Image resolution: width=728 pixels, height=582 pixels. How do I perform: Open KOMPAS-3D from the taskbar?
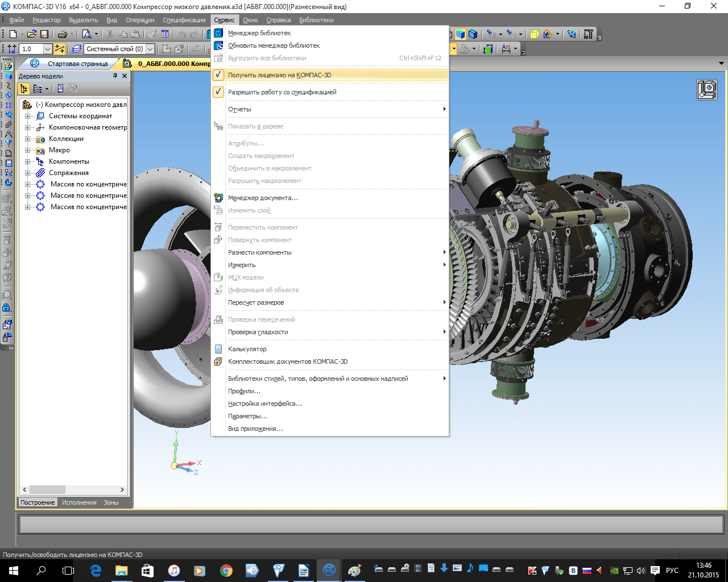pos(329,570)
